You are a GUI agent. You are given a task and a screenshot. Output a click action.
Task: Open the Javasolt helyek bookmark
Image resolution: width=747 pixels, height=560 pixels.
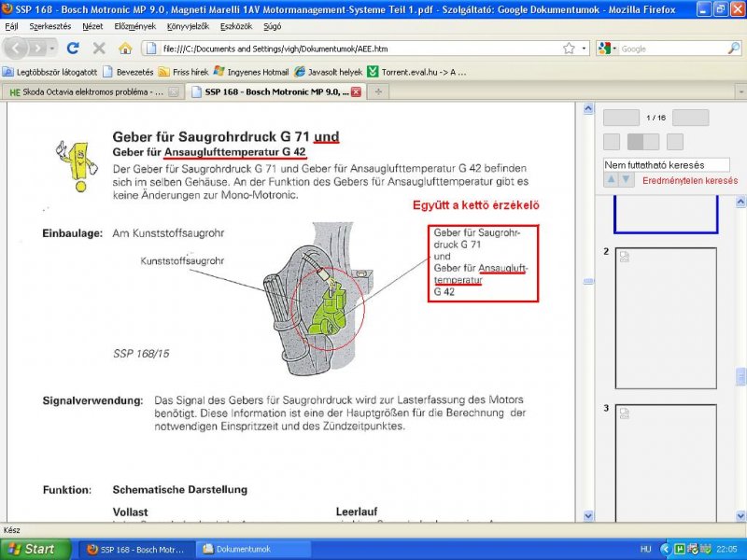pyautogui.click(x=329, y=72)
